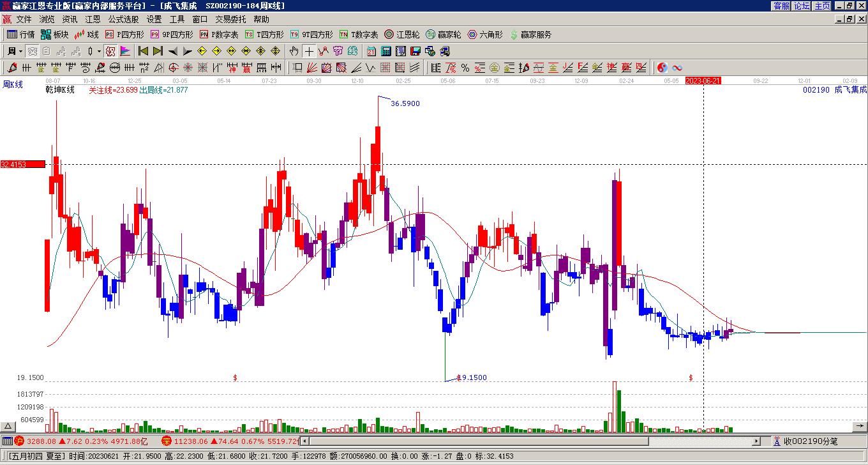Image resolution: width=868 pixels, height=465 pixels.
Task: Open the 公式选股 menu
Action: (x=123, y=20)
